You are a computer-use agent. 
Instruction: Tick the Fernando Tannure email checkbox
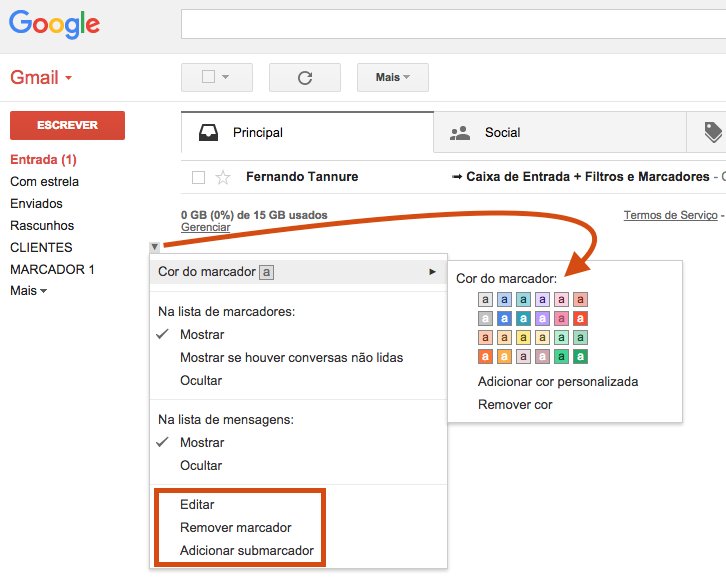click(x=199, y=177)
